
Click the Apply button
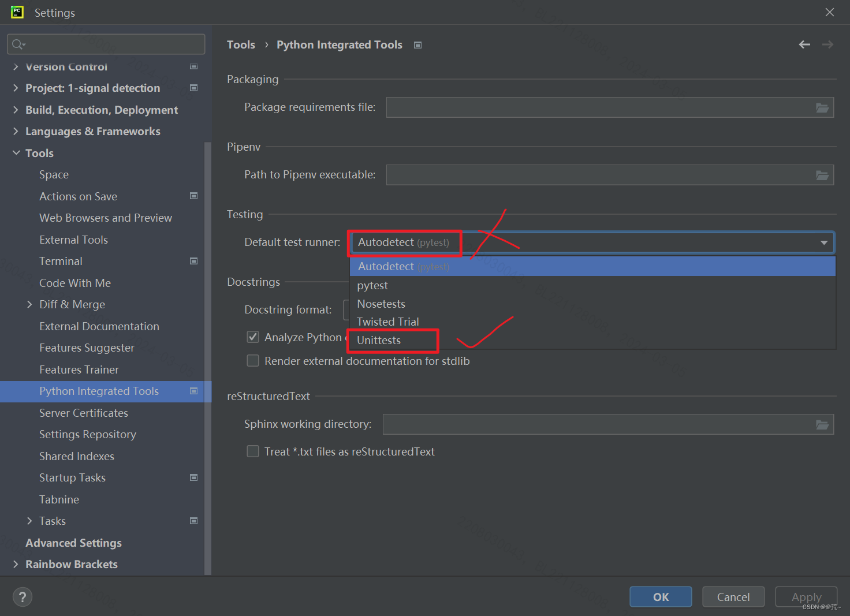click(806, 597)
